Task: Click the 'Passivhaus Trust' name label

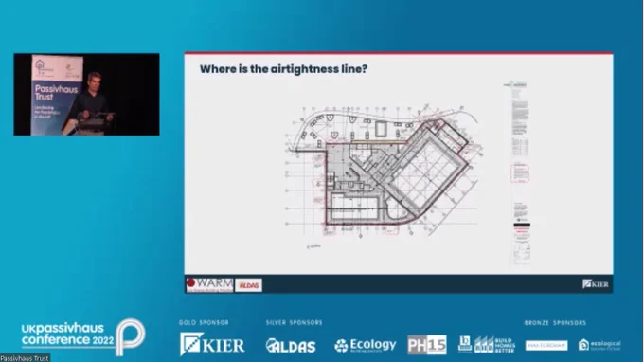Action: click(x=25, y=358)
